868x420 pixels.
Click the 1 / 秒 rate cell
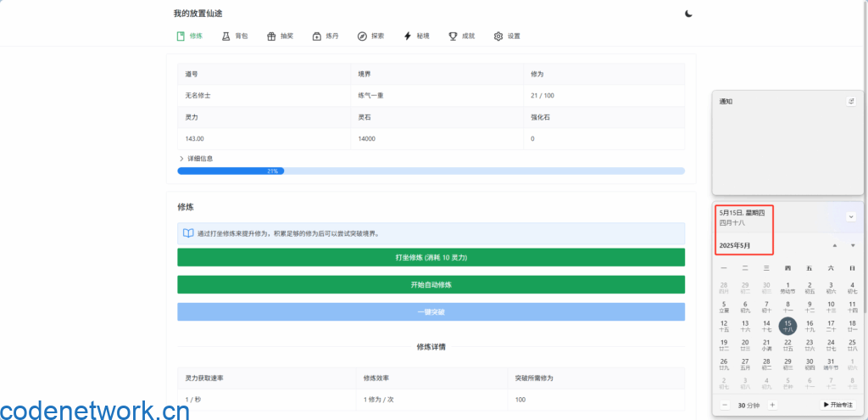267,400
